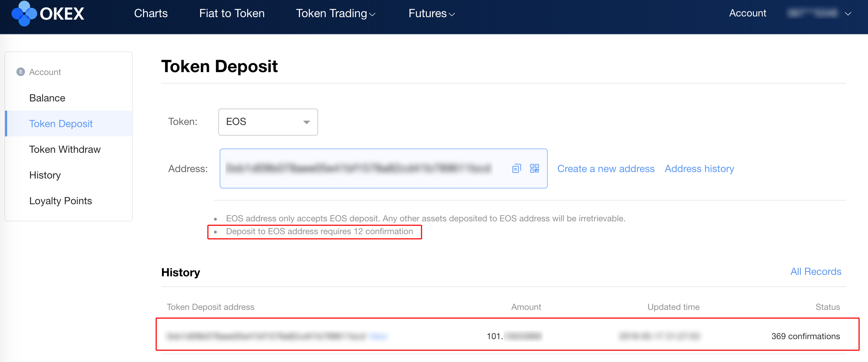
Task: Click the deposit address field
Action: [x=383, y=169]
